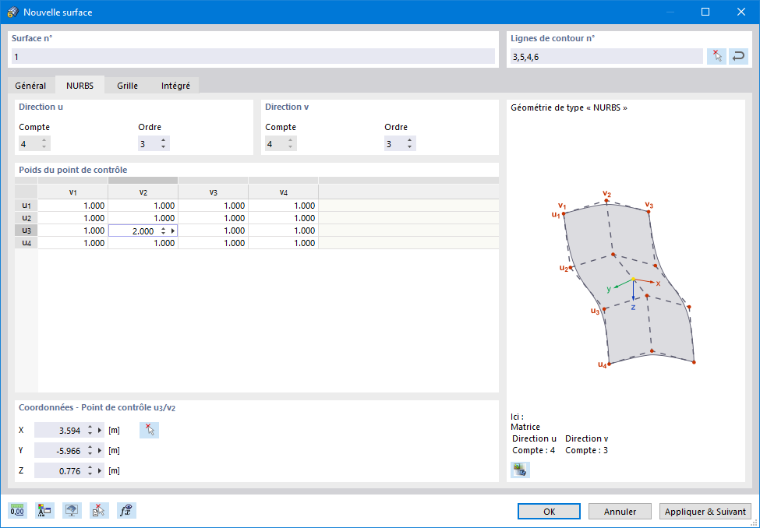Confirm with the OK button
Screen dimensions: 760x528
click(x=549, y=512)
